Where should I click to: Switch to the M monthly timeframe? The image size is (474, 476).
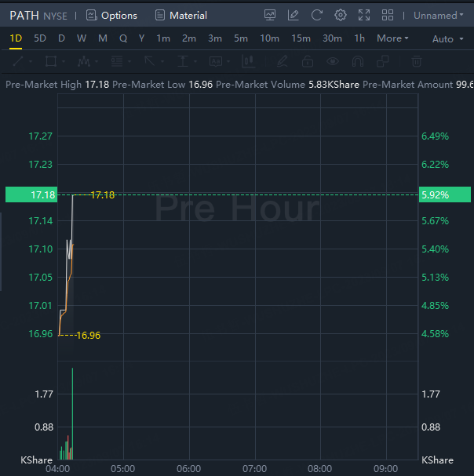click(103, 38)
